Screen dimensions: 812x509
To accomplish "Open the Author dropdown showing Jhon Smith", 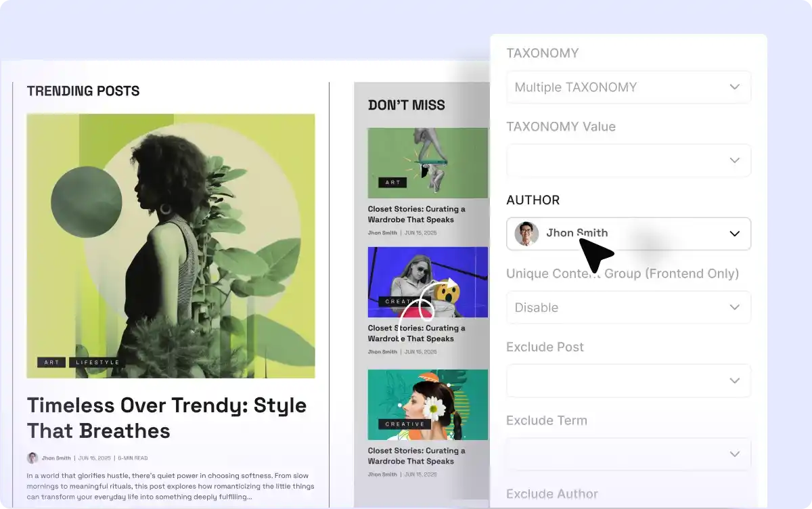I will click(x=628, y=234).
